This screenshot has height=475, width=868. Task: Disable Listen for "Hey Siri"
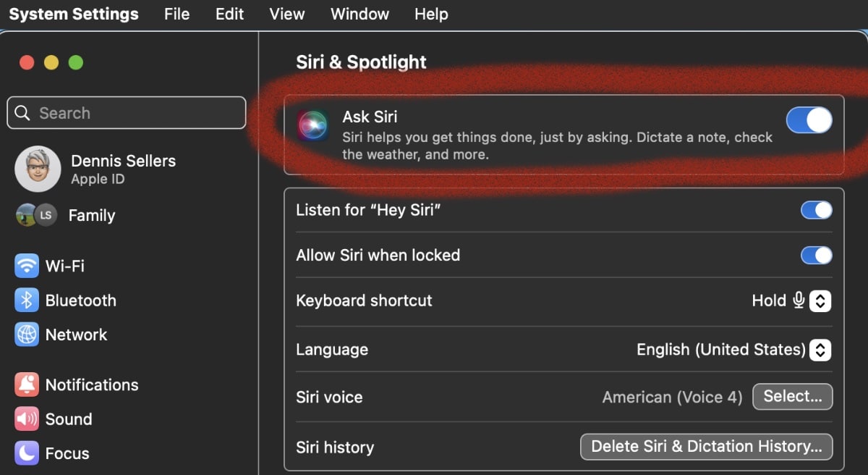point(816,210)
